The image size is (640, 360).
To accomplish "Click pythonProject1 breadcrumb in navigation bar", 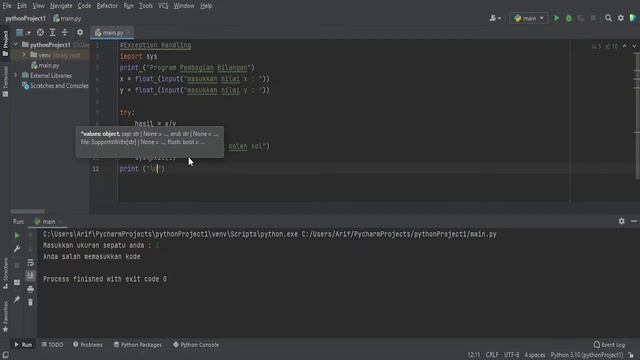I will pos(26,18).
